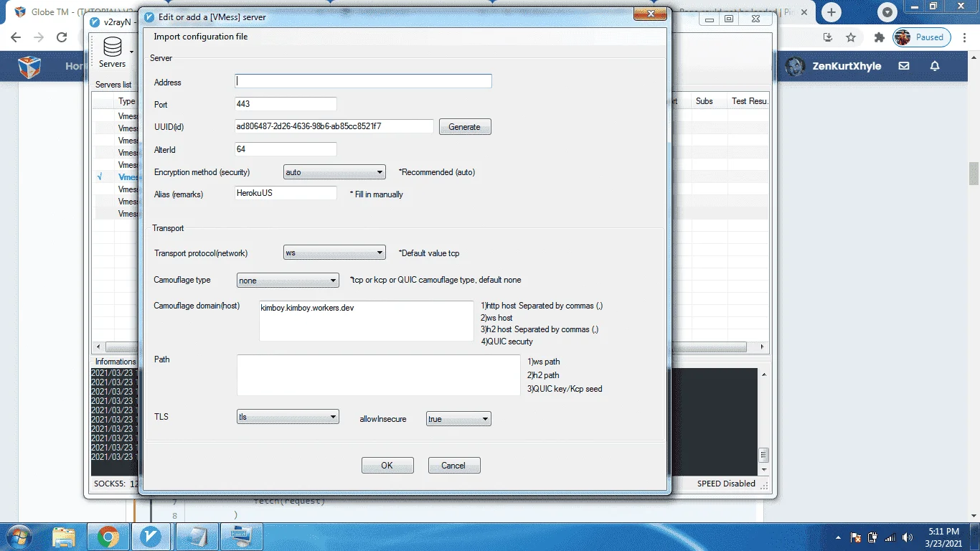Switch to Chrome via taskbar icon

point(108,537)
